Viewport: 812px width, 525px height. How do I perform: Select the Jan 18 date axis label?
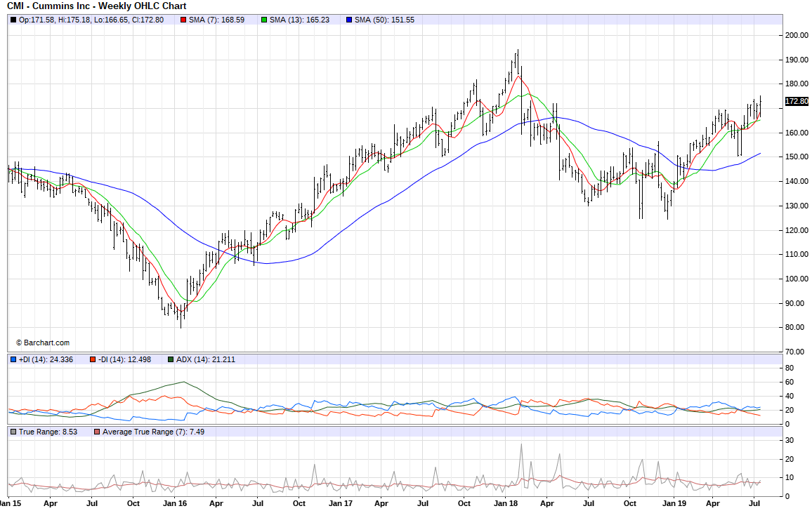(x=506, y=503)
